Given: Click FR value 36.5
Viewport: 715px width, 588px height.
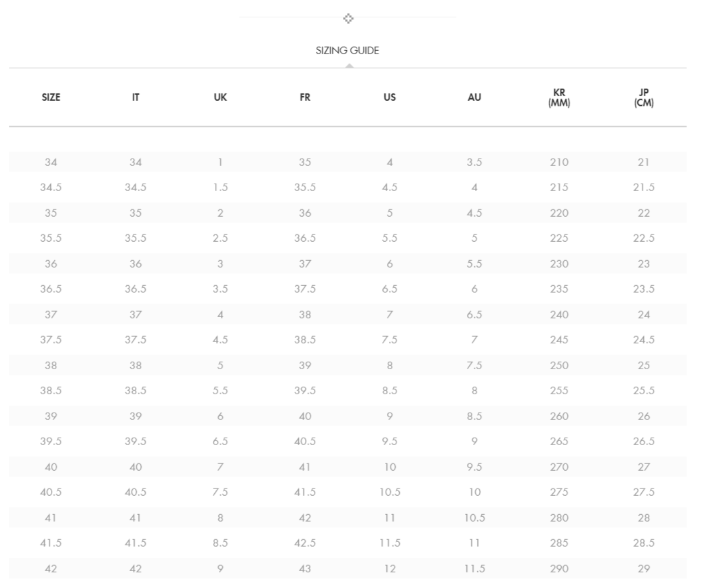Looking at the screenshot, I should click(x=304, y=238).
